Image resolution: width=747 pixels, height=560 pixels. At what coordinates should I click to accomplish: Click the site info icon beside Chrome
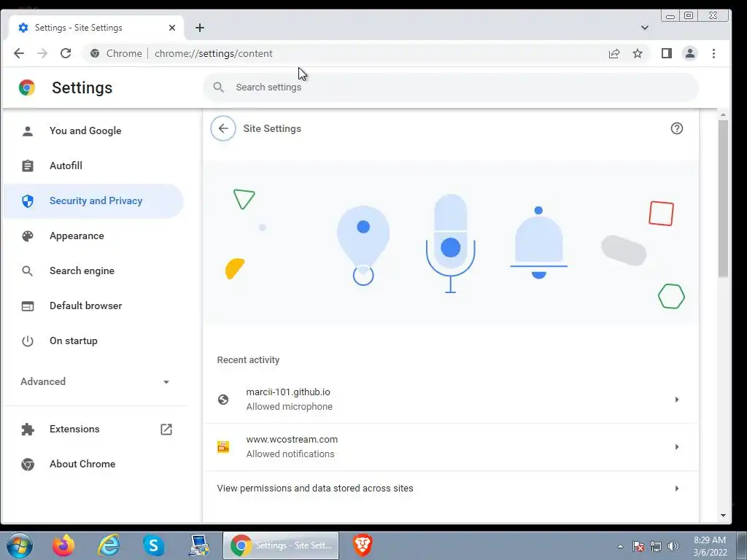pos(95,53)
